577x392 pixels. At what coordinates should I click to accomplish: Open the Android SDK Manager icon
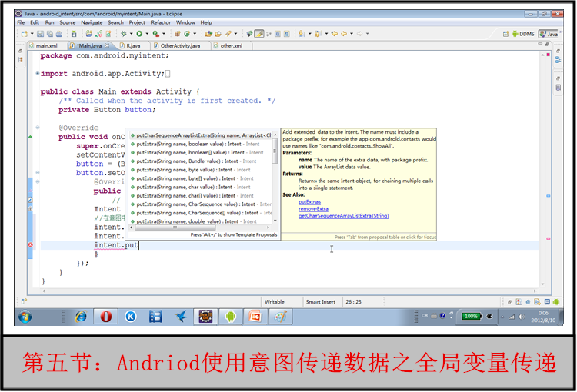click(x=74, y=34)
